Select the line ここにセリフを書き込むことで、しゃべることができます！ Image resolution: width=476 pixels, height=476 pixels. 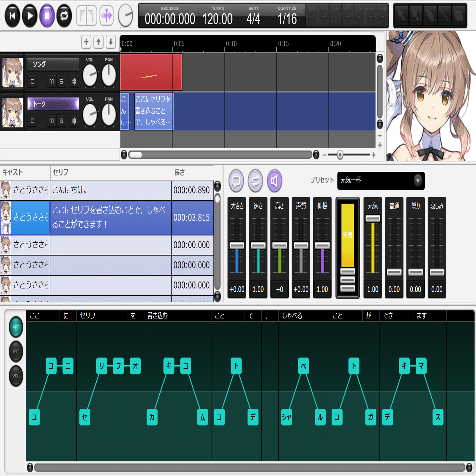(x=111, y=218)
